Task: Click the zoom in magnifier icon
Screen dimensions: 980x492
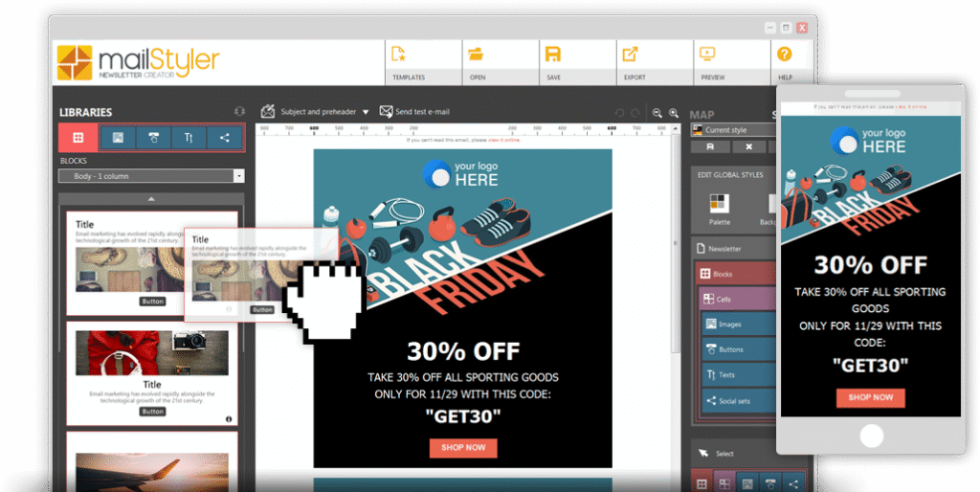Action: (674, 113)
